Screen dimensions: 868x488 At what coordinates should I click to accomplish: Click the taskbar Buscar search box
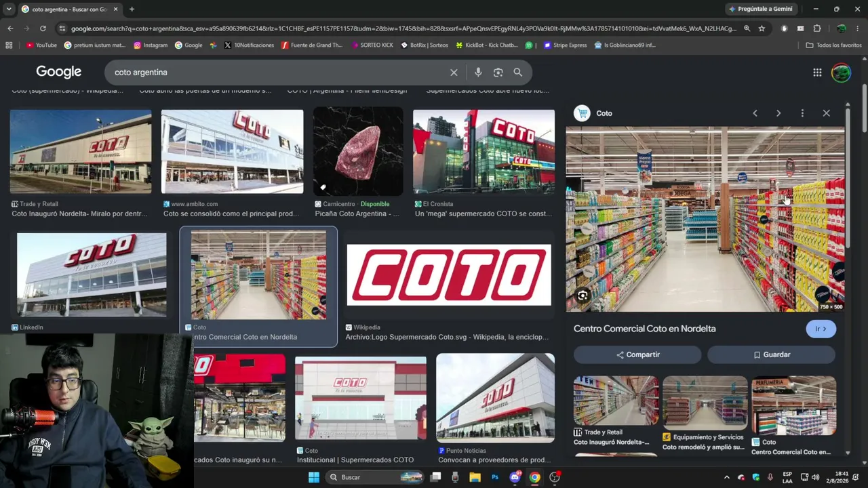pyautogui.click(x=374, y=477)
